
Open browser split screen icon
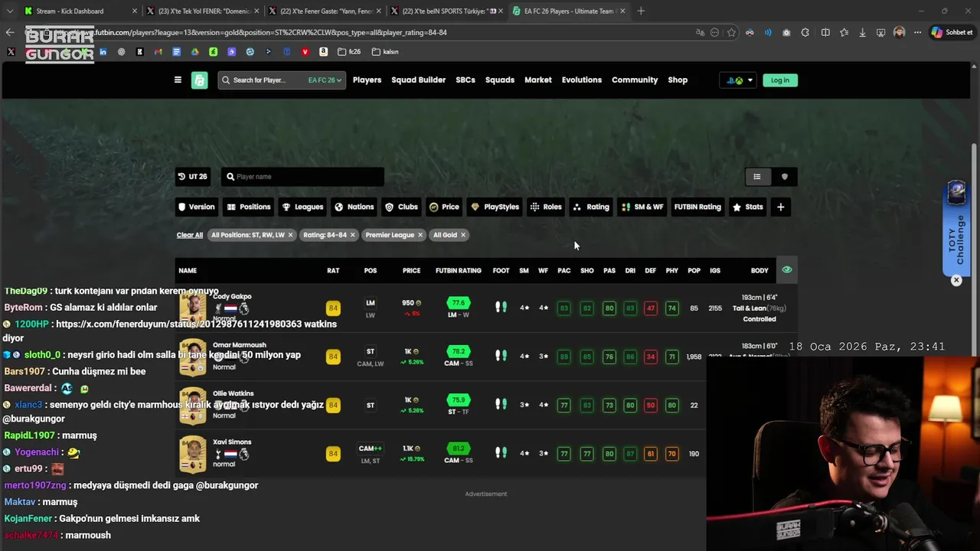tap(825, 33)
